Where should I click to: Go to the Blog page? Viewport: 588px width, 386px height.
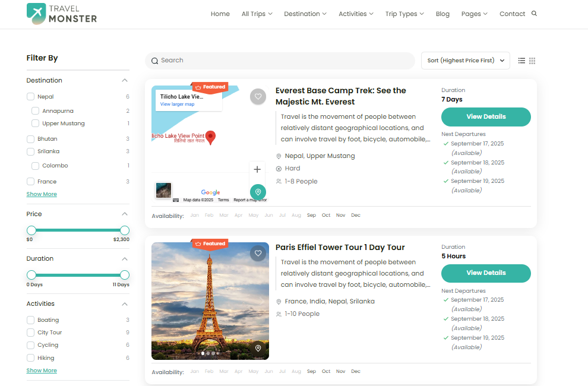(x=442, y=14)
